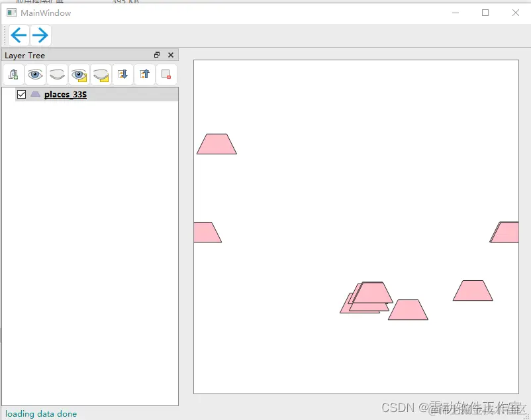
Task: Close the Layer Tree panel
Action: (171, 55)
